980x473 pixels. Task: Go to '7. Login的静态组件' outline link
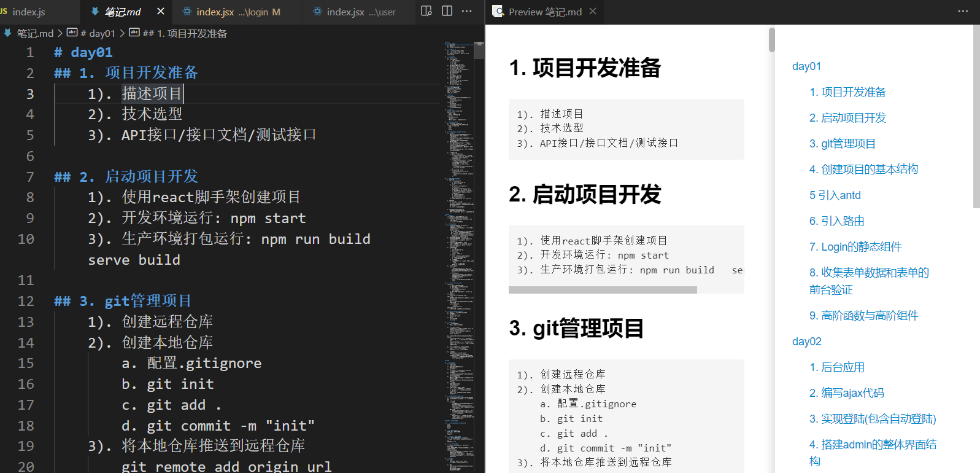(x=855, y=247)
